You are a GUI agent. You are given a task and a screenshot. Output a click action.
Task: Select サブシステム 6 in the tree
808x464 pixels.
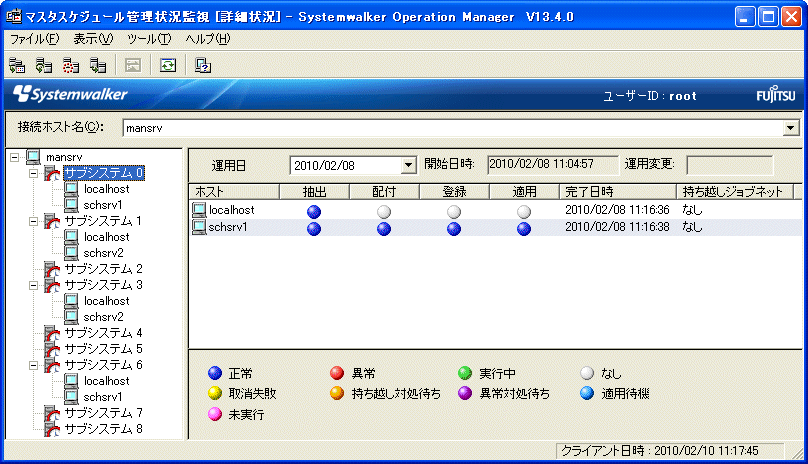tap(103, 365)
